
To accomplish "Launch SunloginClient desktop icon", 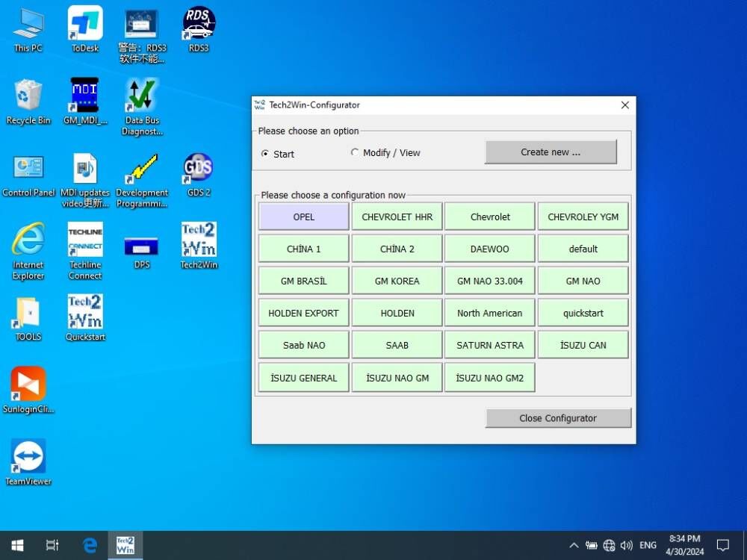I will pos(28,391).
